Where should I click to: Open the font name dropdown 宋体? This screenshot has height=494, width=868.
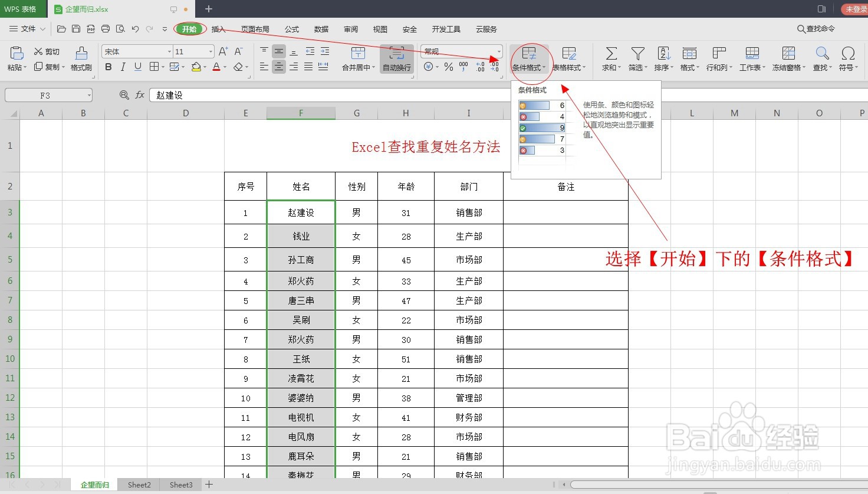(169, 51)
